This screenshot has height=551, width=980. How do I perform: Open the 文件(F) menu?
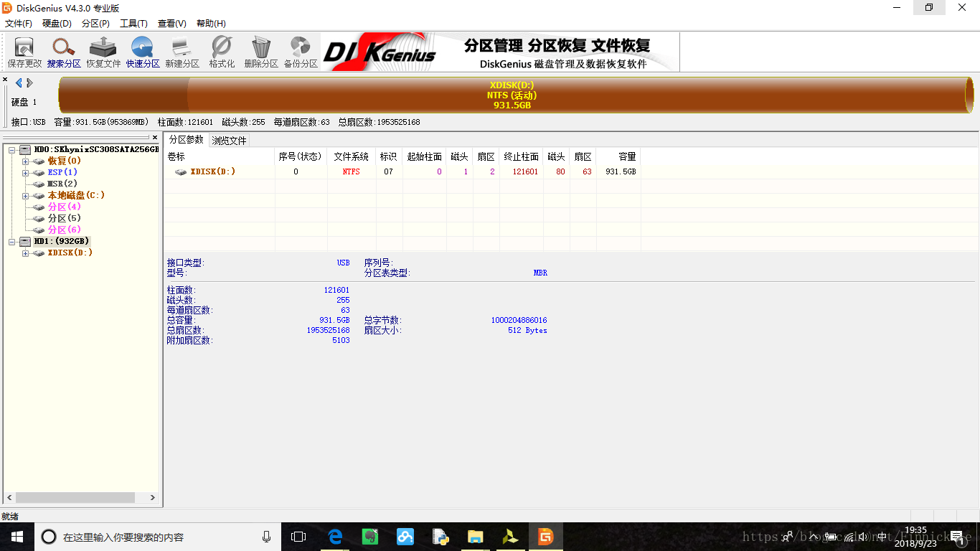click(19, 24)
